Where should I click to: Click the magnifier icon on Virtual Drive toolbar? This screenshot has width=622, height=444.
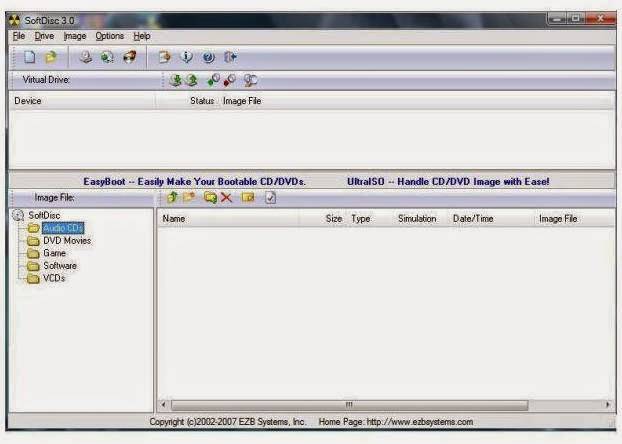tap(251, 80)
